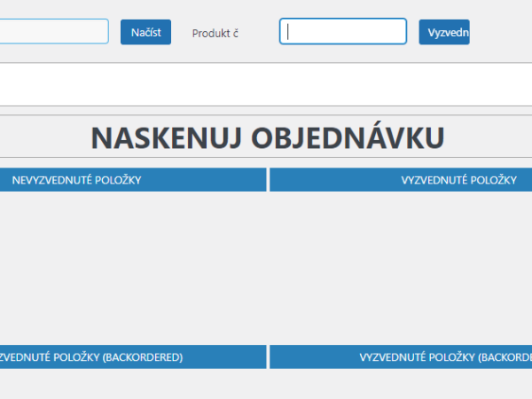Screen dimensions: 532x399
Task: Click the divider line above the white panel
Action: coord(266,63)
